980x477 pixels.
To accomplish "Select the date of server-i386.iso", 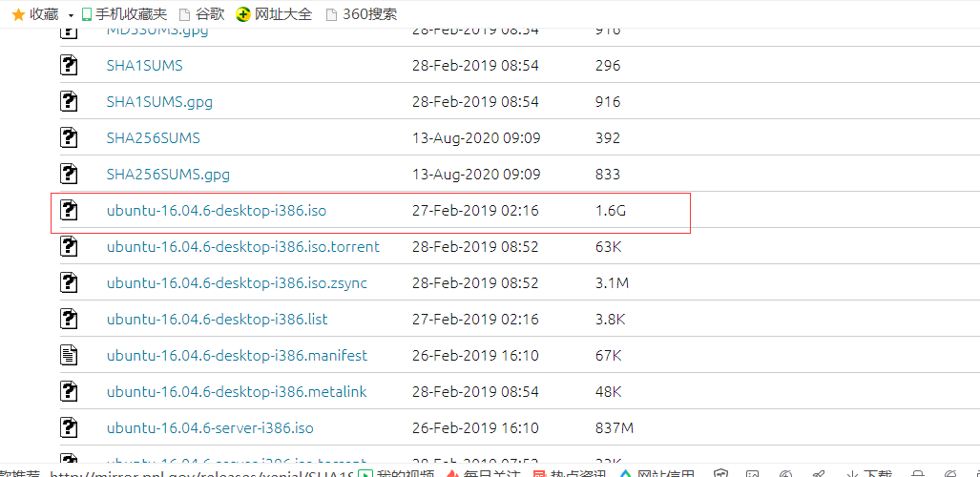I will (475, 428).
